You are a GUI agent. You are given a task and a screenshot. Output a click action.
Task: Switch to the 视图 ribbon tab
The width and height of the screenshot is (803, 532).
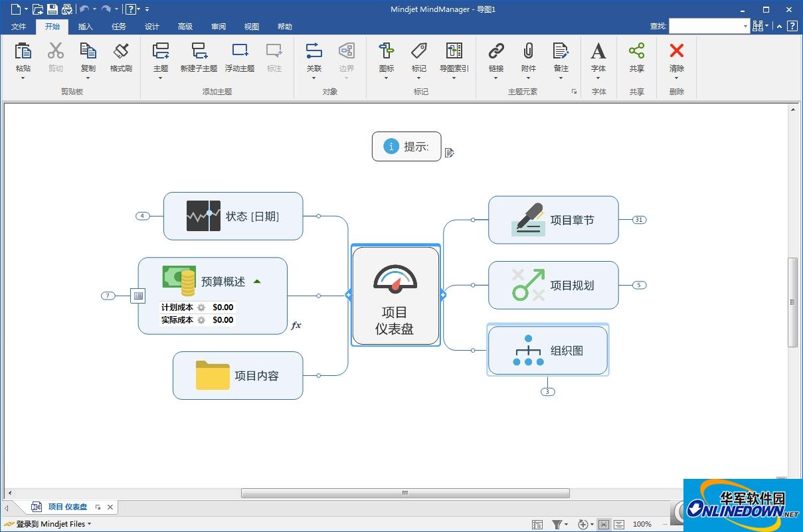[252, 27]
